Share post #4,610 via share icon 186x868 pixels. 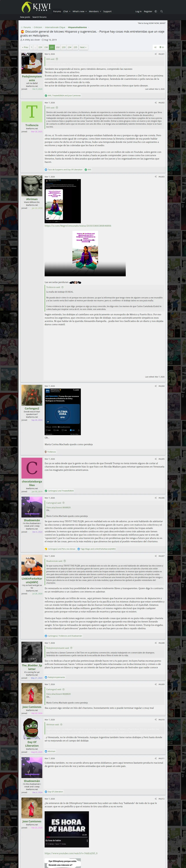point(156,719)
